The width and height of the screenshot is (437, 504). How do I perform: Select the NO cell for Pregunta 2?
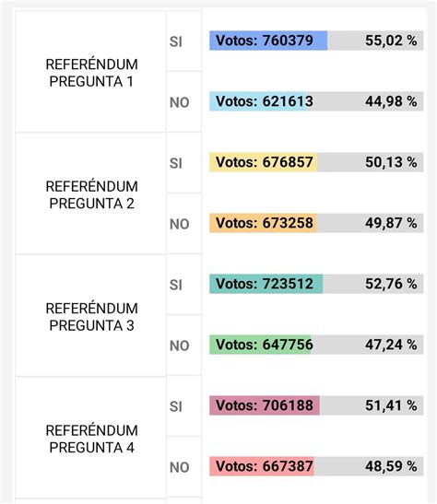184,224
